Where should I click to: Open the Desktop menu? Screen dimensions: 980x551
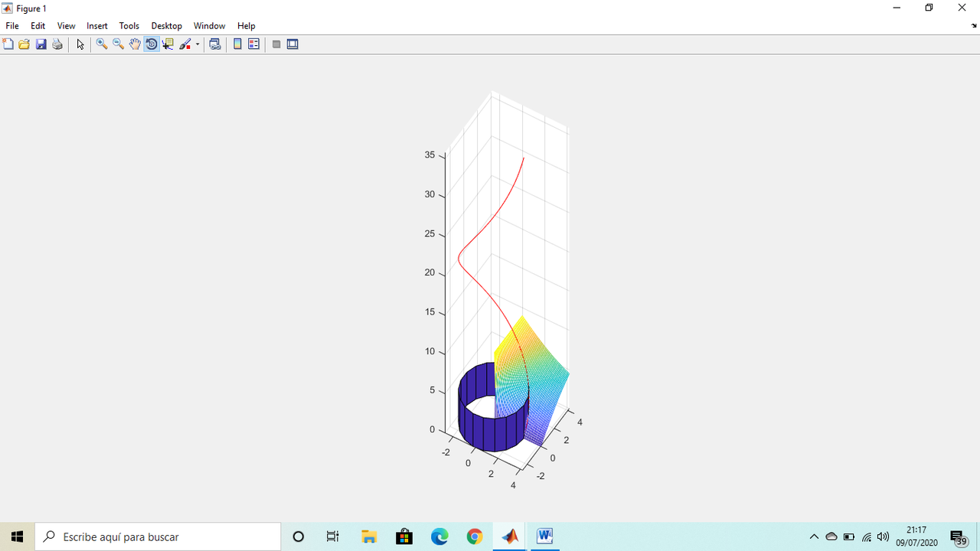tap(166, 25)
